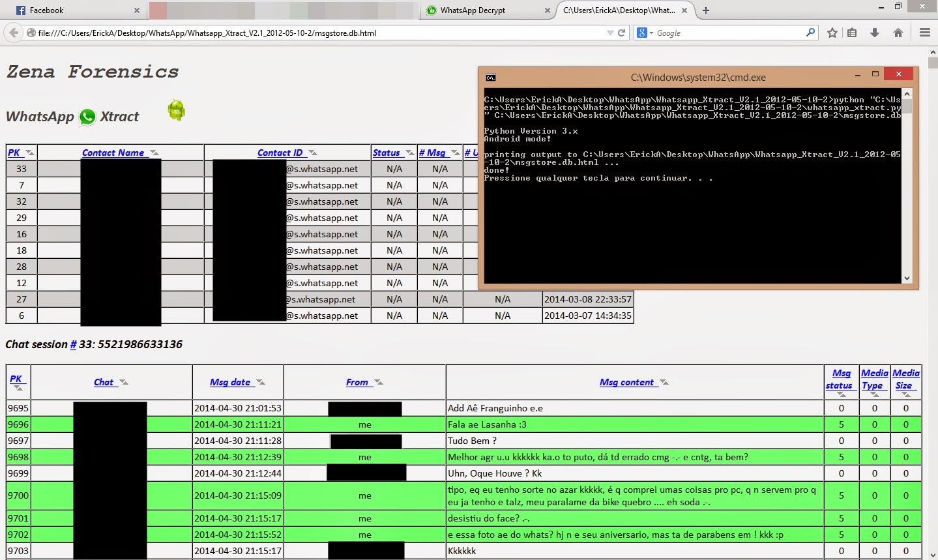Reload the current page
938x560 pixels.
(x=621, y=33)
